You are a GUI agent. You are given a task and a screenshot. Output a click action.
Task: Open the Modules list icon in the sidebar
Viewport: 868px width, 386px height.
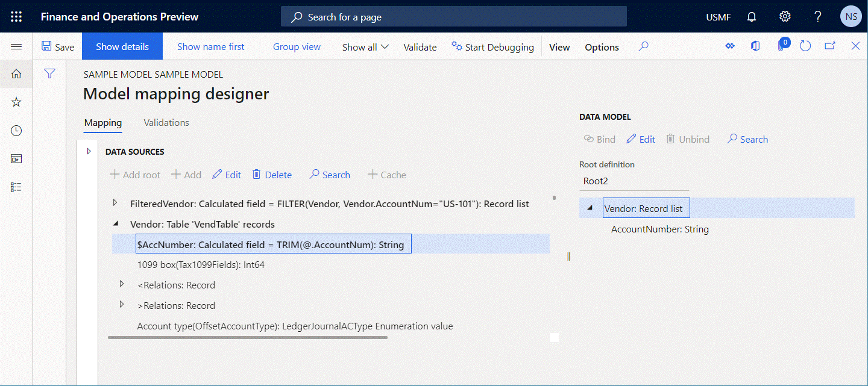16,187
